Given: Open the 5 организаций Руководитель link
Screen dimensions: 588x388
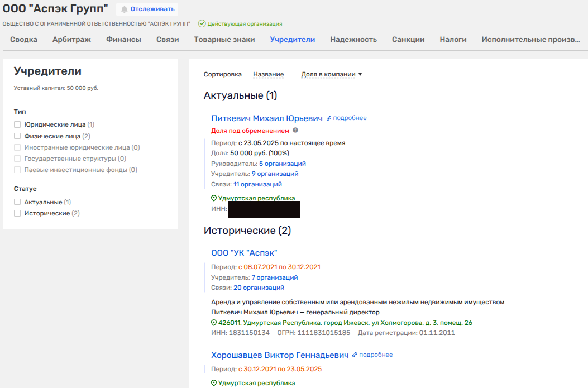Looking at the screenshot, I should [x=282, y=164].
